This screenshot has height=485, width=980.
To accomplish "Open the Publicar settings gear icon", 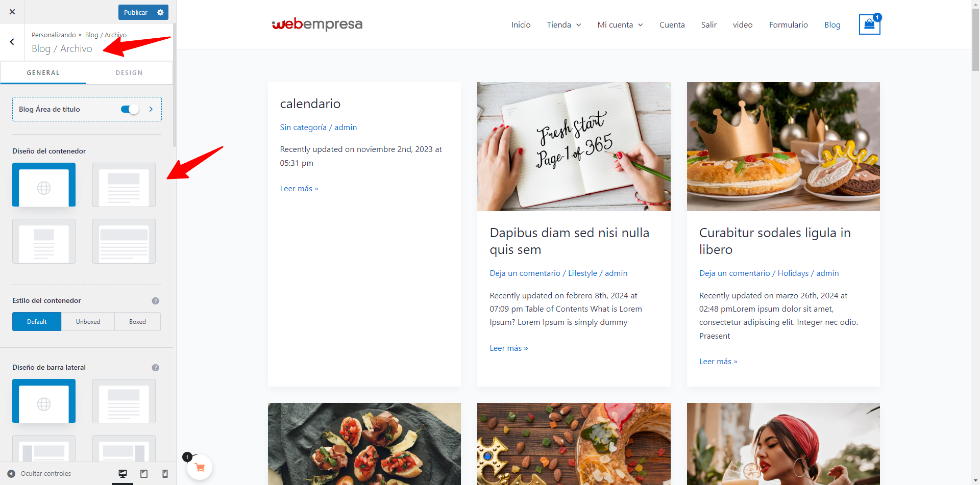I will click(x=160, y=12).
